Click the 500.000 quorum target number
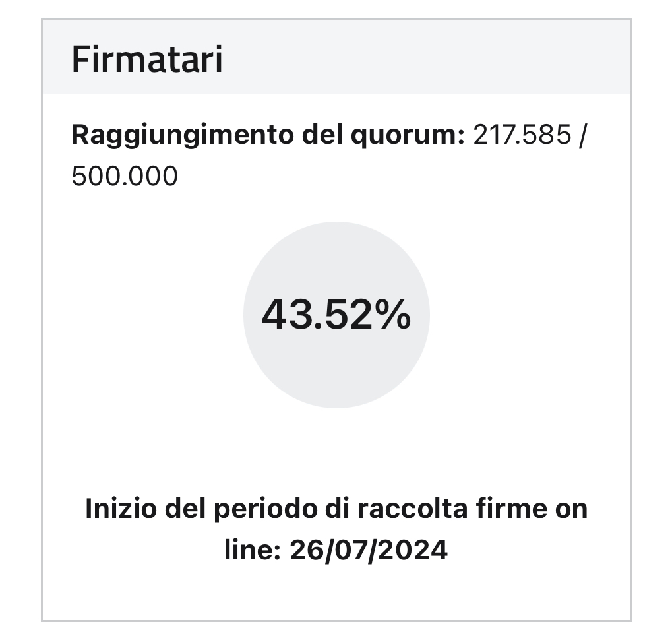The width and height of the screenshot is (672, 628). click(125, 175)
